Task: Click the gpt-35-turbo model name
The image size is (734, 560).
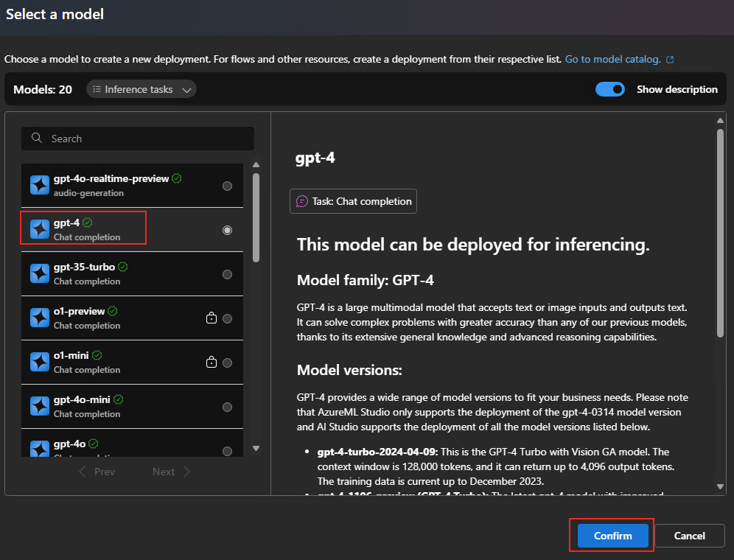Action: [84, 267]
